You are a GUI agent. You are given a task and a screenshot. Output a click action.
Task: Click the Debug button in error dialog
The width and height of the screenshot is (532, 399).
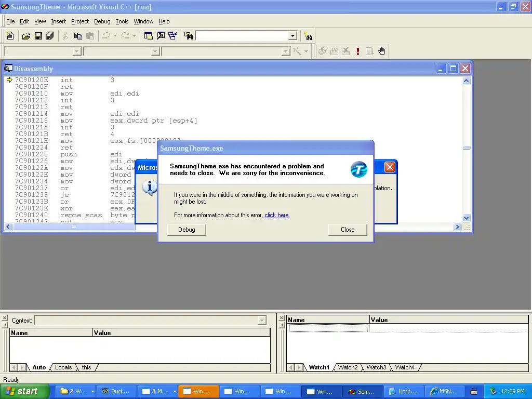(x=187, y=230)
